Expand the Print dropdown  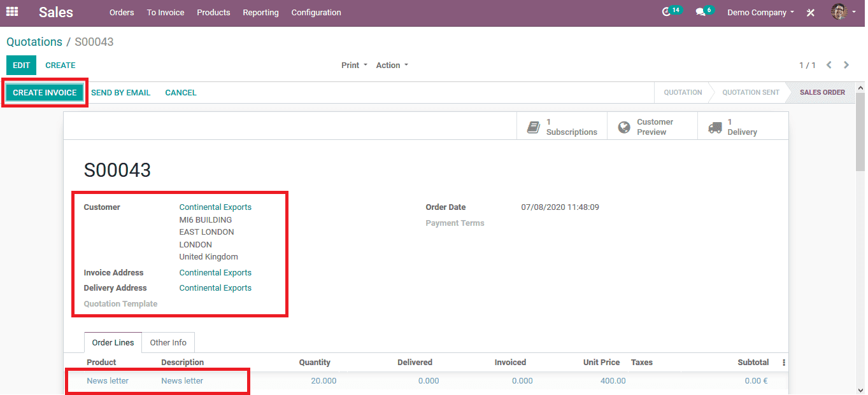[x=354, y=65]
